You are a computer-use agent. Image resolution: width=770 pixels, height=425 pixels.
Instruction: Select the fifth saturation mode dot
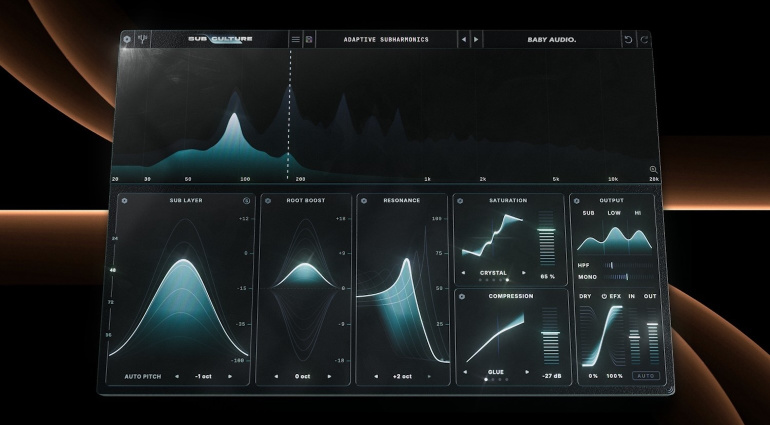[507, 280]
